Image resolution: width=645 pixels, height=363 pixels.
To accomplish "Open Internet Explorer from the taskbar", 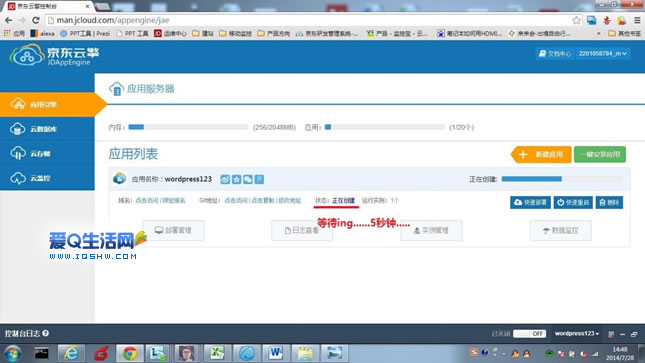I will 71,354.
